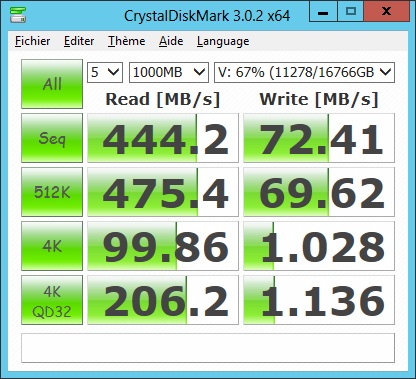
Task: Select the 512K write result 69.62
Action: [x=319, y=192]
